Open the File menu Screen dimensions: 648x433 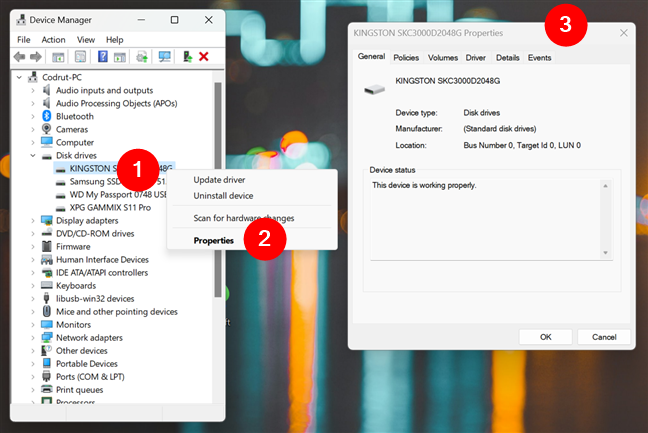24,40
